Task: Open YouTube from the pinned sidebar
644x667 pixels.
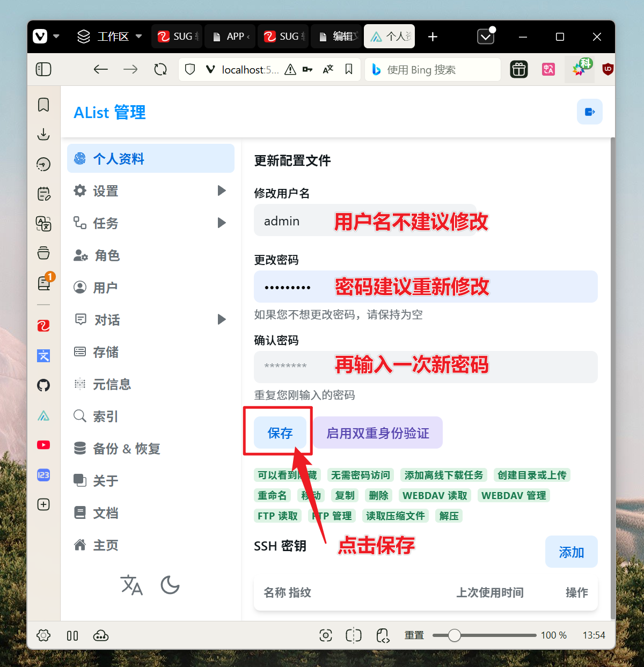Action: (x=43, y=445)
